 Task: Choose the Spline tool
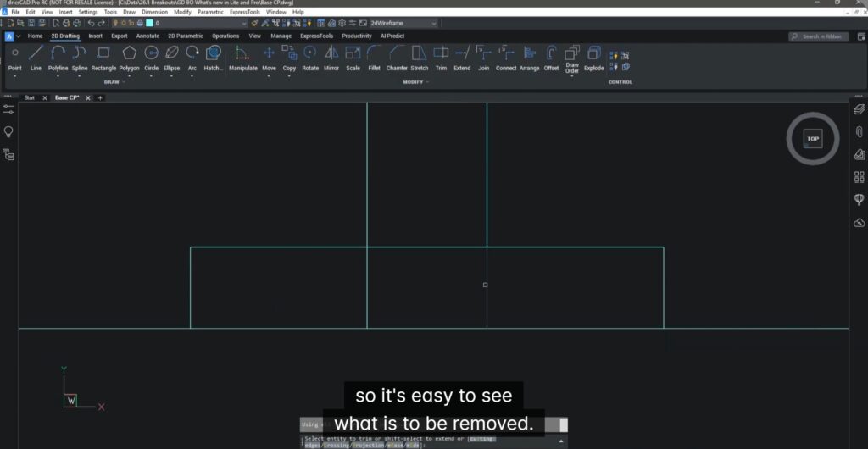coord(80,58)
